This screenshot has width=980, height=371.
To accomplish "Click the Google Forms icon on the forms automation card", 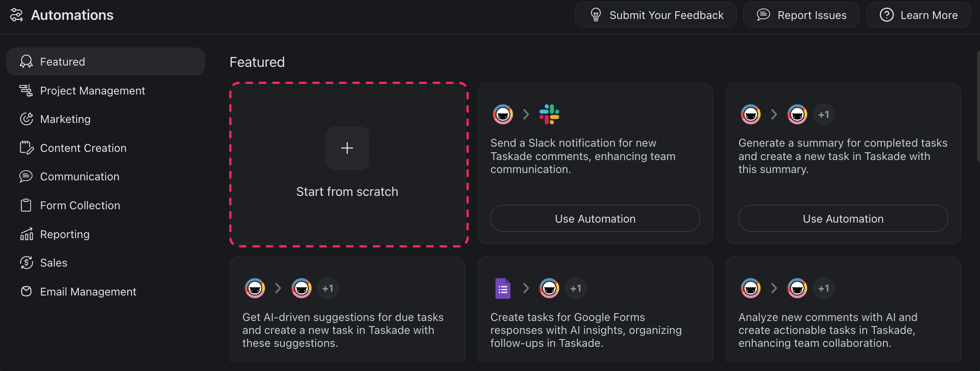I will [502, 288].
